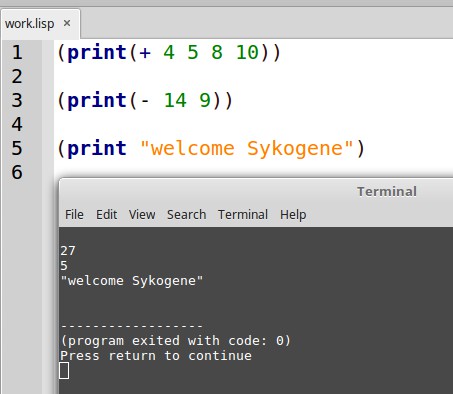453x394 pixels.
Task: Click "program exited with code: 0" text
Action: coord(176,341)
